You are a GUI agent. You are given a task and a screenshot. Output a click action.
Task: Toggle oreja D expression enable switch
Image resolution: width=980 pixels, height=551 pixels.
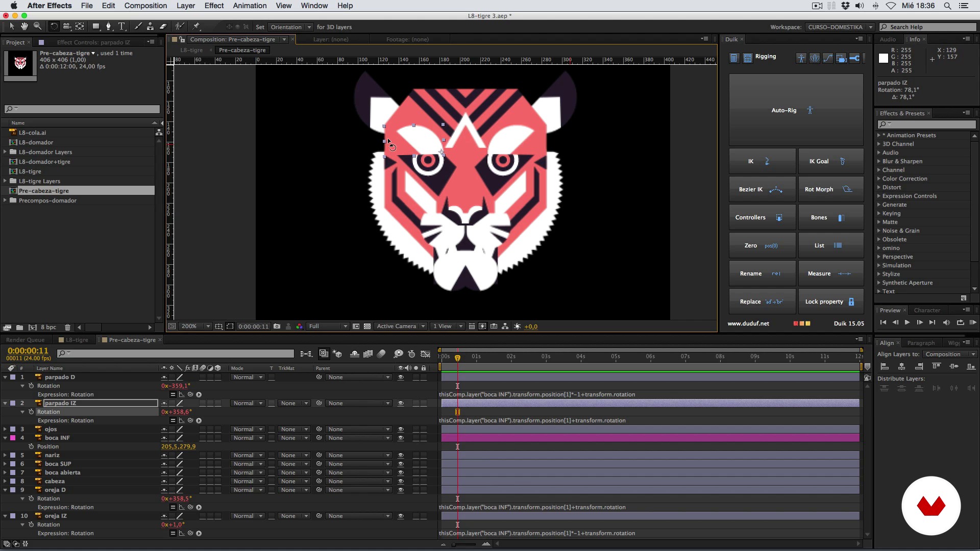(x=173, y=508)
